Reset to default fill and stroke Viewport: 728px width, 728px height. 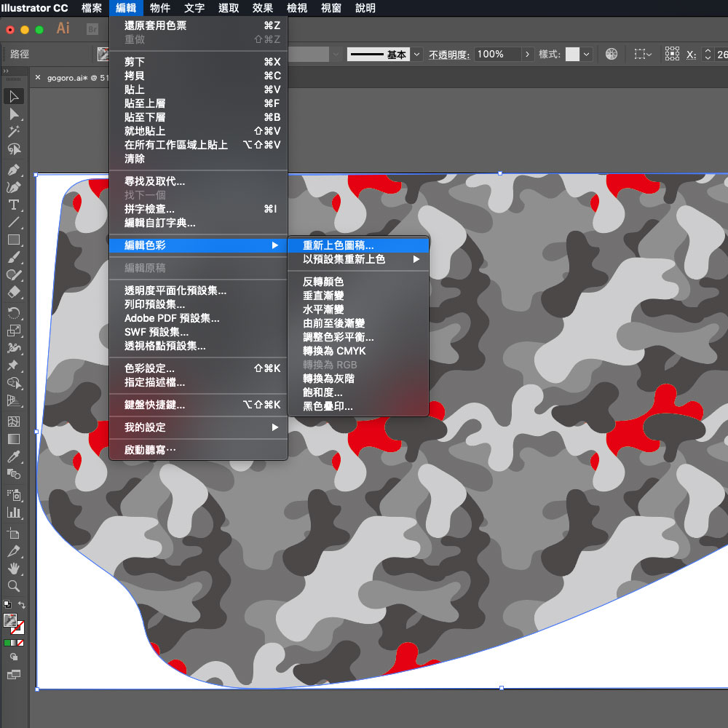click(7, 604)
